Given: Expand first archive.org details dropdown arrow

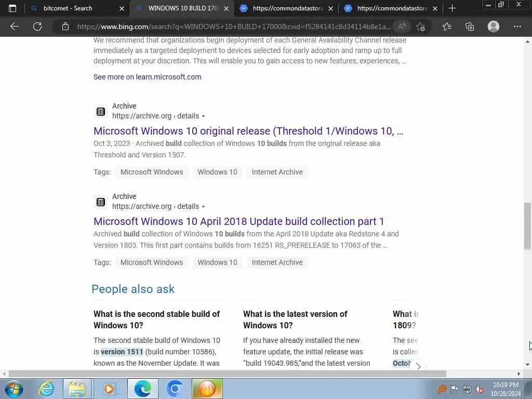Looking at the screenshot, I should pos(203,116).
